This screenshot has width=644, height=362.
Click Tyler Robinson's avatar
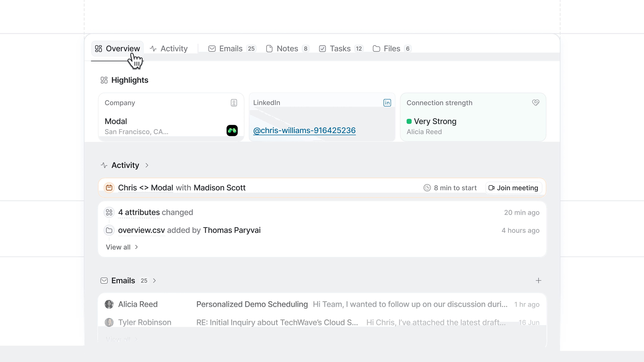click(x=109, y=322)
